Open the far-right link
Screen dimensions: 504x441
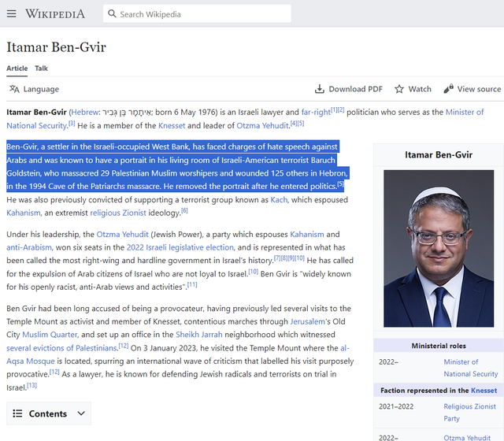point(316,112)
